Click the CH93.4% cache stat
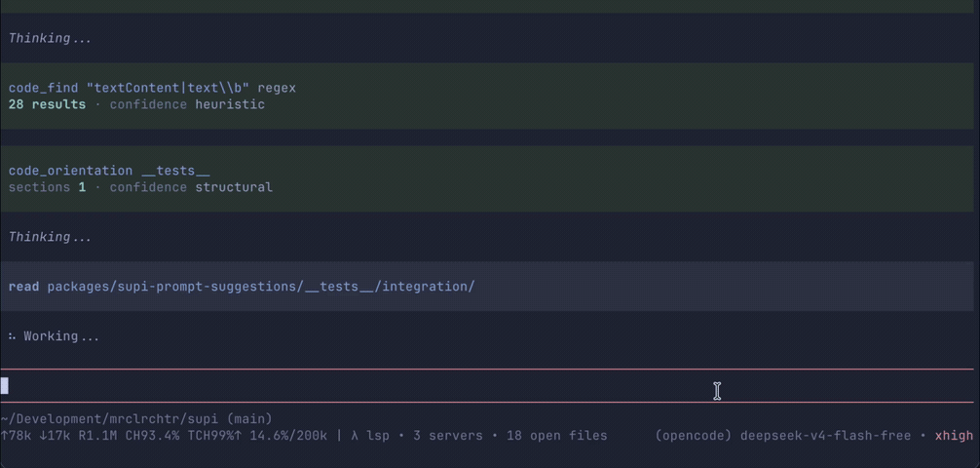The height and width of the screenshot is (468, 980). (x=152, y=436)
